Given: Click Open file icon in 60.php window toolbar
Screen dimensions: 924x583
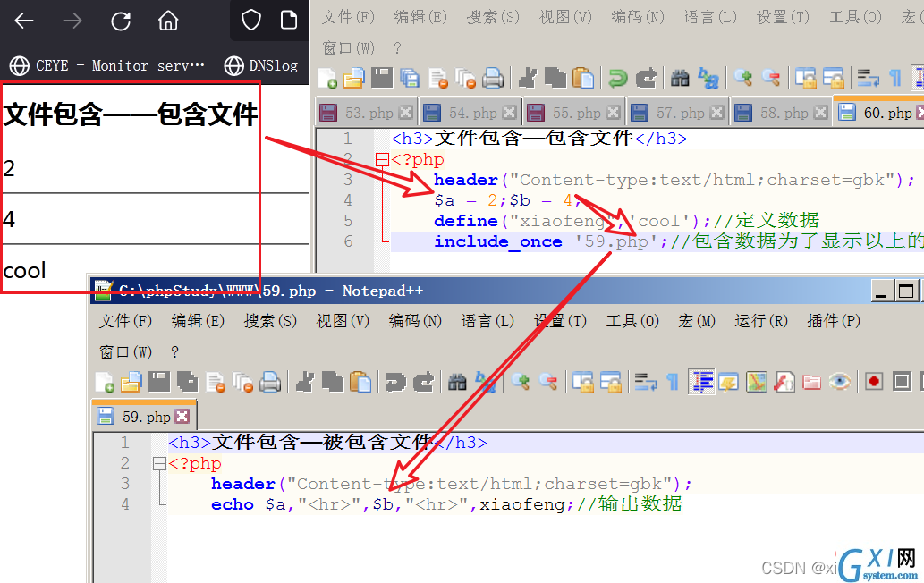Looking at the screenshot, I should pos(354,79).
